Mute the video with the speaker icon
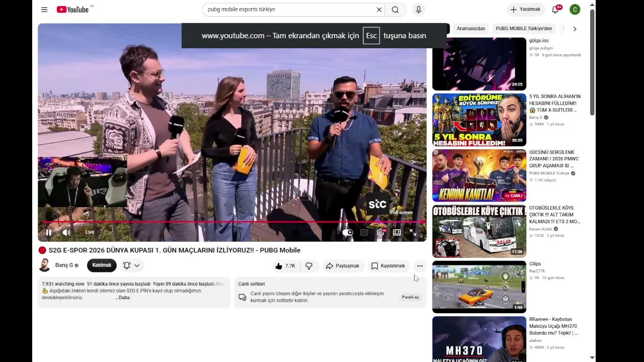Screen dimensions: 644x362 point(66,232)
